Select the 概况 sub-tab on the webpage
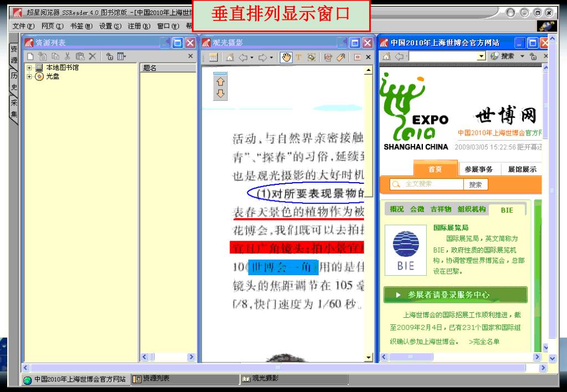Screen dimensions: 567x392 click(397, 209)
